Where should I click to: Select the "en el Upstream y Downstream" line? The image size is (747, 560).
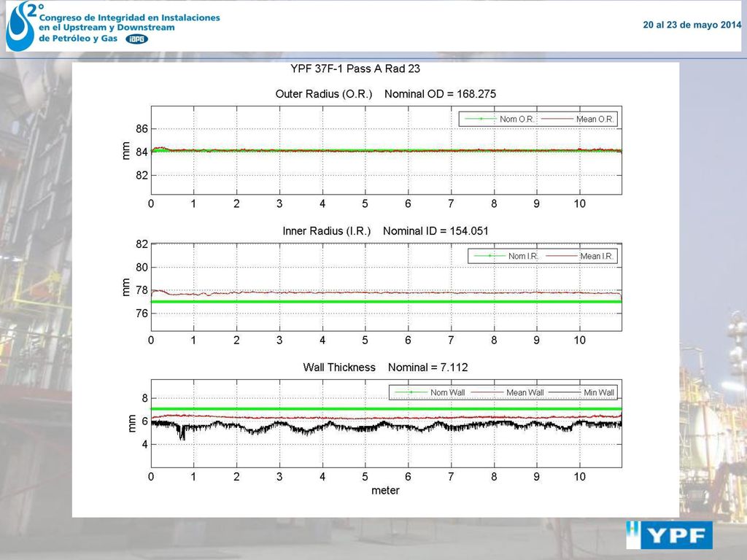click(x=107, y=28)
